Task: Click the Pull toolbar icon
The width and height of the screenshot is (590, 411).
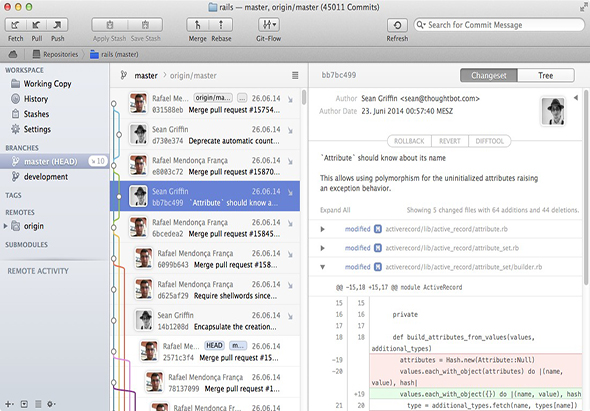Action: point(36,25)
